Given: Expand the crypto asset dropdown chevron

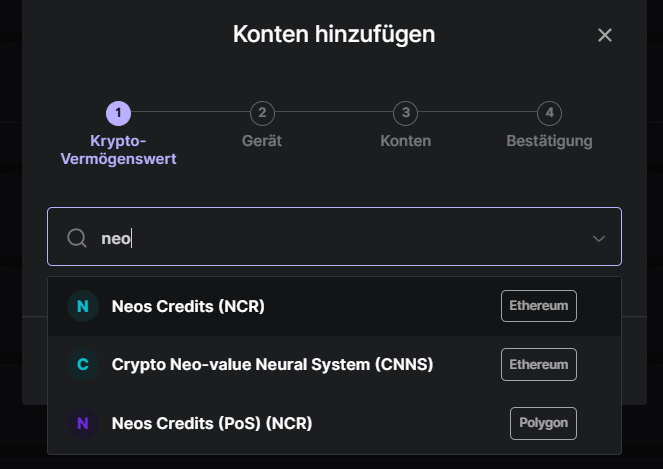Looking at the screenshot, I should 598,239.
